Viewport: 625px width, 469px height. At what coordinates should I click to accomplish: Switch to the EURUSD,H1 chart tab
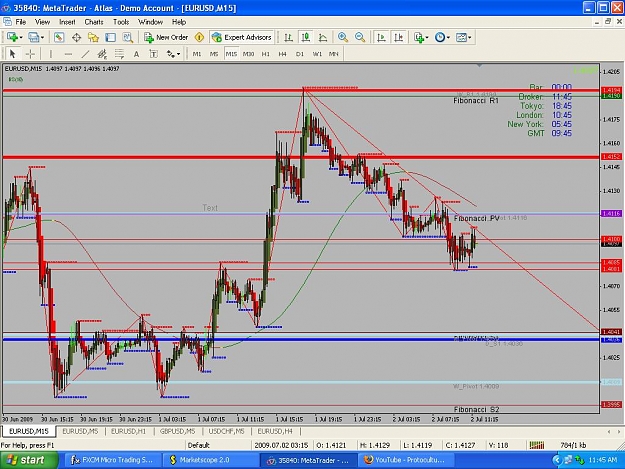(x=128, y=431)
